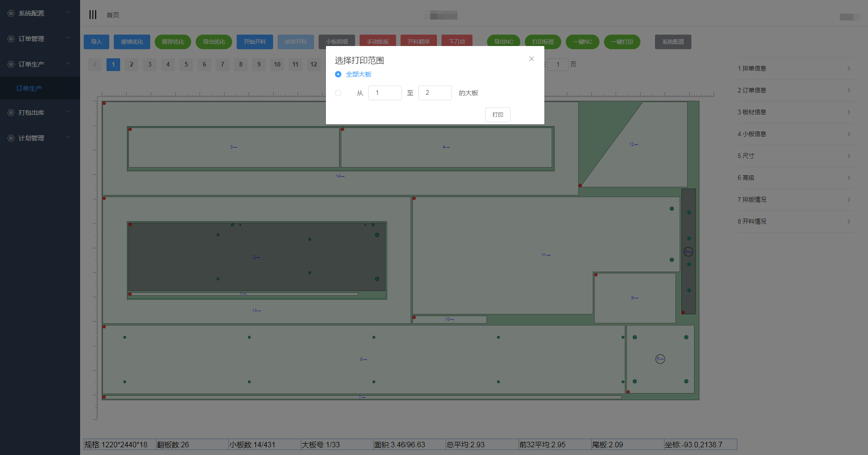The image size is (868, 455).
Task: Go to the 首页 breadcrumb tab
Action: click(113, 15)
